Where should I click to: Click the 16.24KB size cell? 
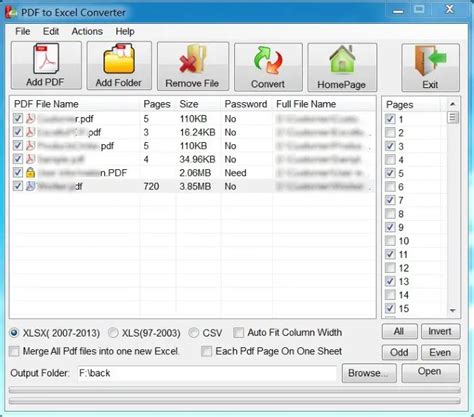coord(197,132)
